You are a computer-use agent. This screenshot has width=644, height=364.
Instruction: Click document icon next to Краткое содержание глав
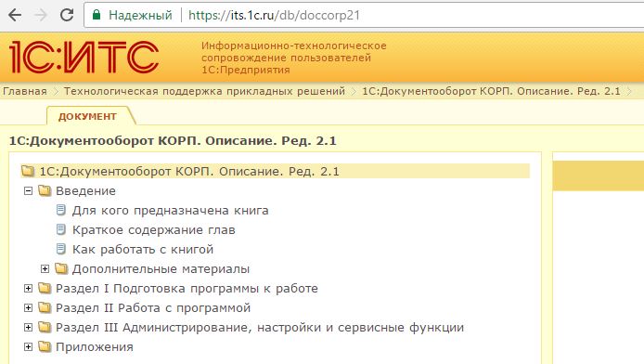coord(61,229)
